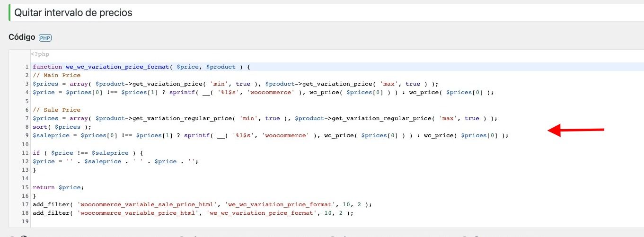The height and width of the screenshot is (237, 644).
Task: Place cursor in the '<?php' opening line
Action: (40, 54)
